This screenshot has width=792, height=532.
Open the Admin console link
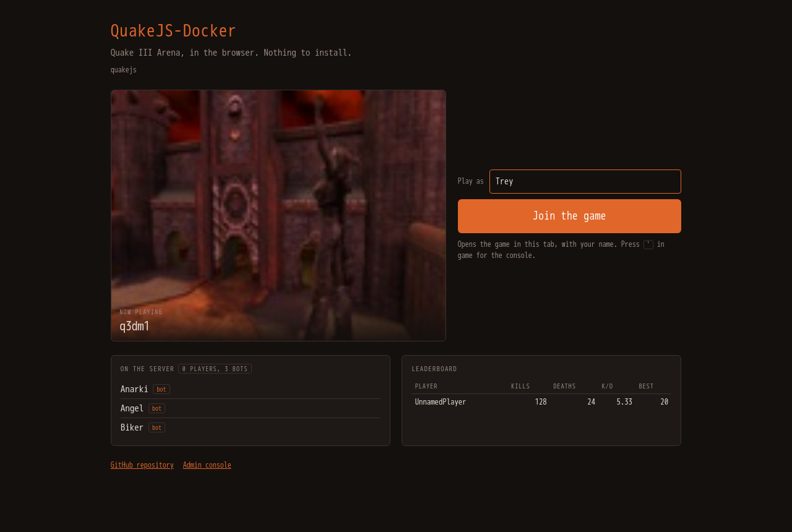(207, 465)
